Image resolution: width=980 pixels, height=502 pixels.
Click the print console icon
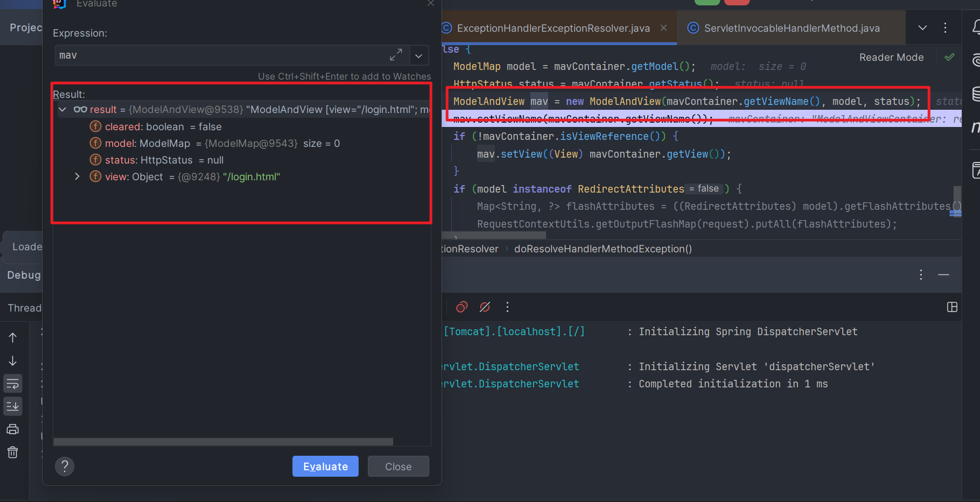(13, 429)
